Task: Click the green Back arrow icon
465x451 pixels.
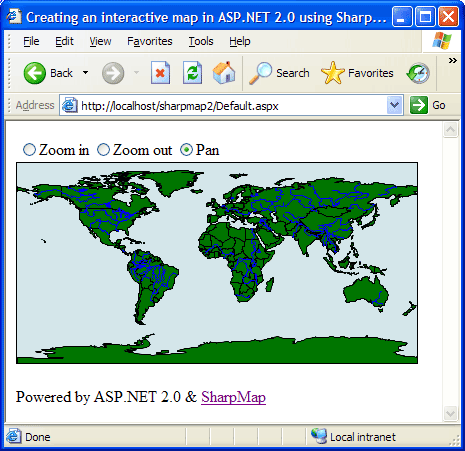Action: pyautogui.click(x=35, y=73)
